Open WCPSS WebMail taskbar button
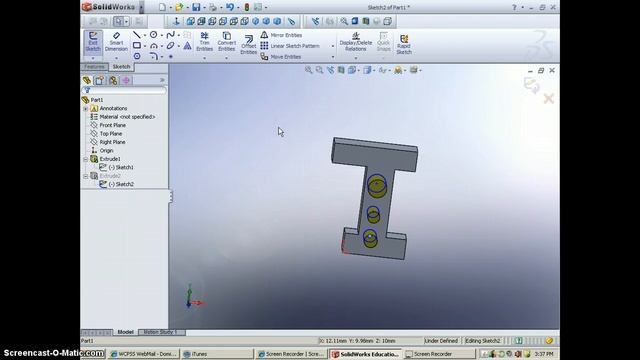 coord(144,354)
